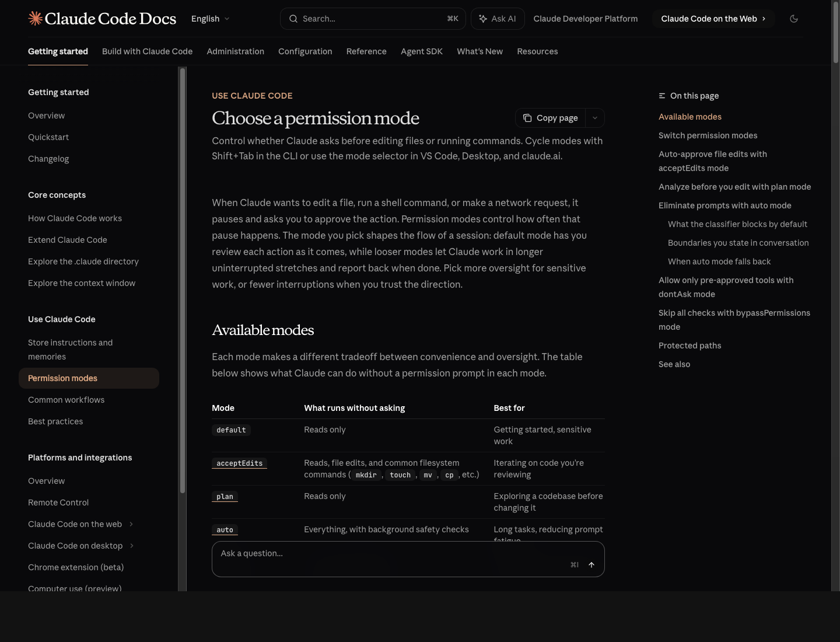Open the Changelog sidebar link
Viewport: 840px width, 642px height.
click(x=48, y=159)
